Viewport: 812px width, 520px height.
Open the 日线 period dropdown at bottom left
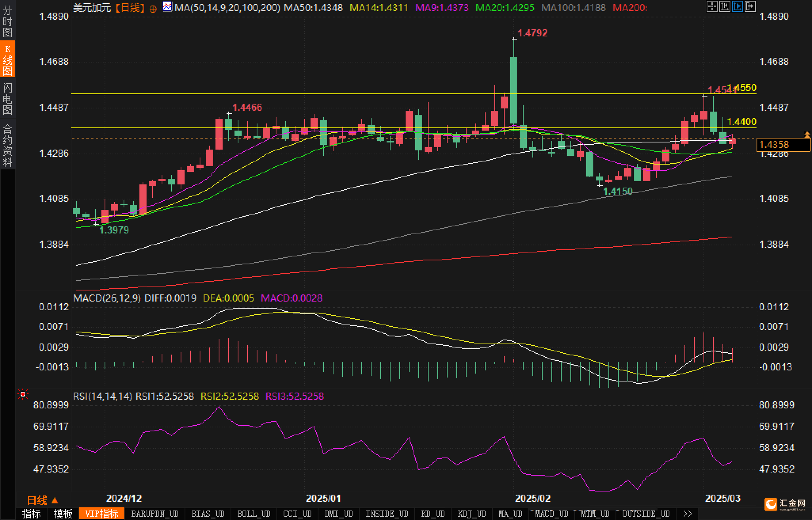point(42,500)
